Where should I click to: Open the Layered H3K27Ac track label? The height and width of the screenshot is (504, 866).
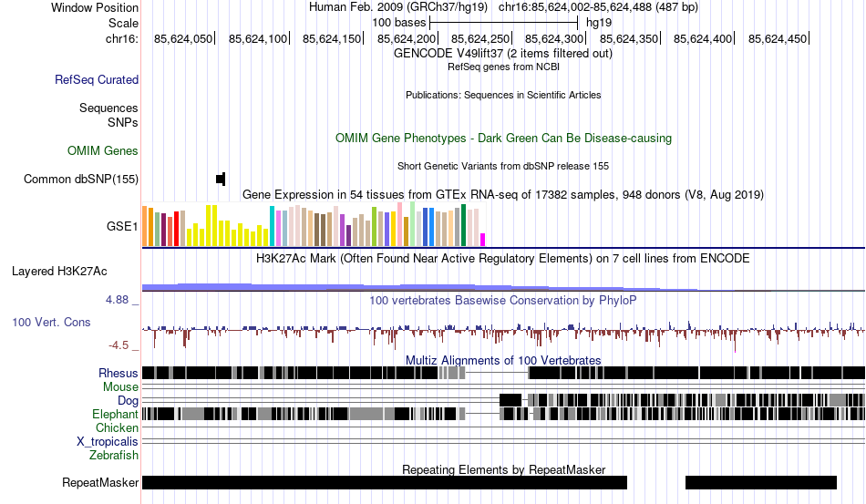point(59,271)
